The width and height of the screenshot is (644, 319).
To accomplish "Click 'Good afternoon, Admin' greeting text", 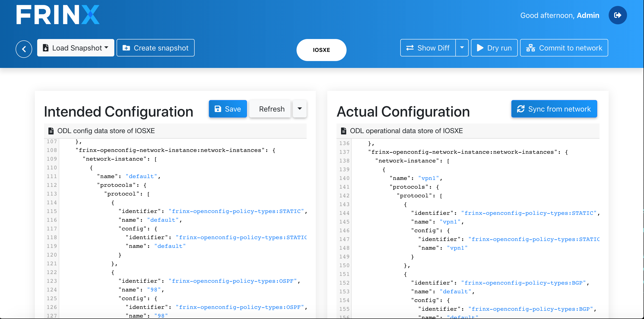I will click(x=560, y=15).
